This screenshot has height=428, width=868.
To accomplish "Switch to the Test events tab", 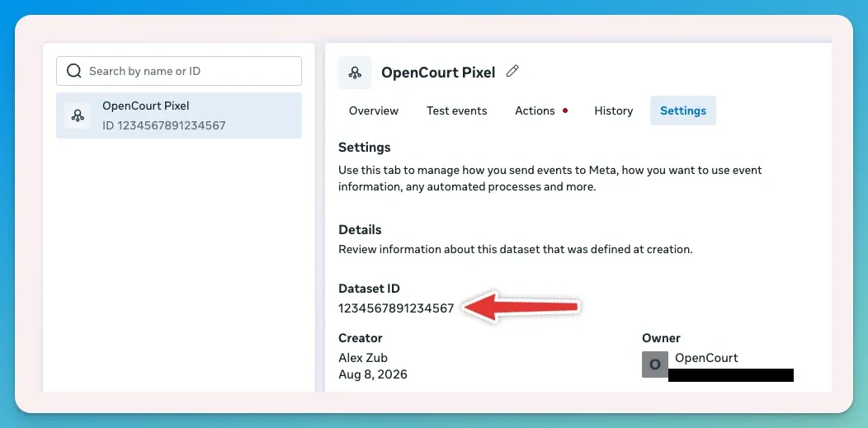I will click(x=457, y=111).
